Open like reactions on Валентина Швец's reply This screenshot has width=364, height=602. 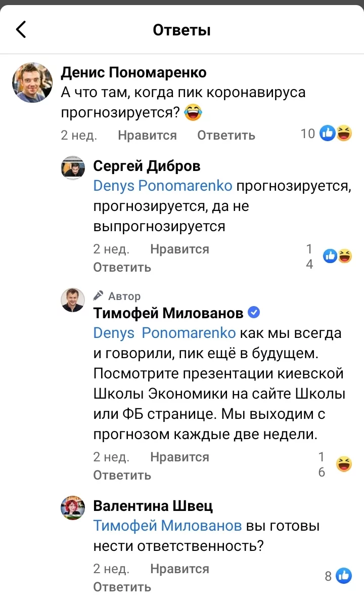(344, 575)
